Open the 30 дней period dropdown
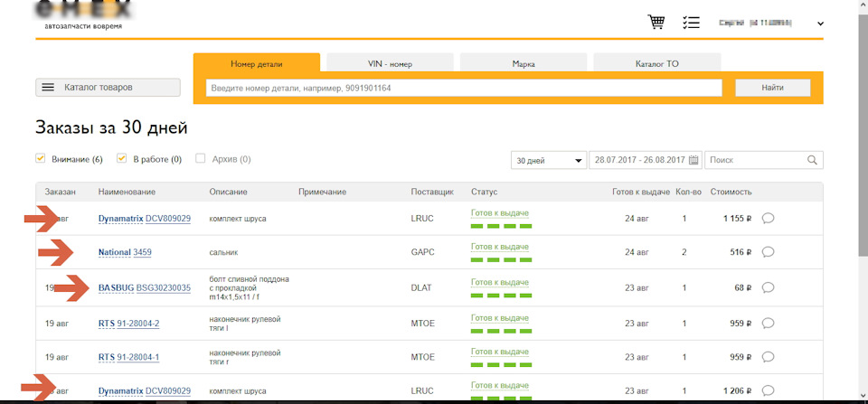 (549, 161)
